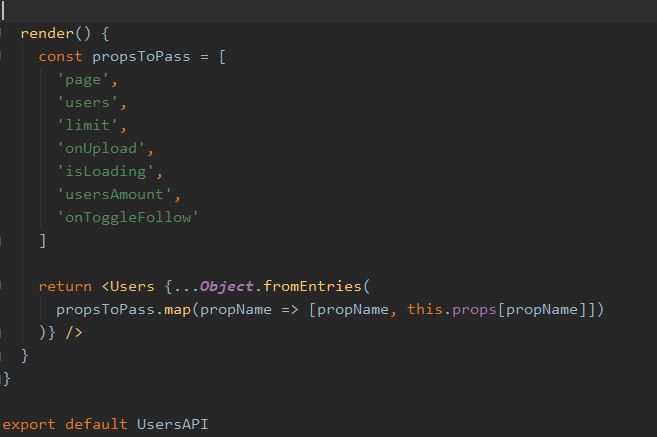Viewport: 657px width, 437px height.
Task: Click the 'onToggleFollow' string entry
Action: [x=128, y=217]
